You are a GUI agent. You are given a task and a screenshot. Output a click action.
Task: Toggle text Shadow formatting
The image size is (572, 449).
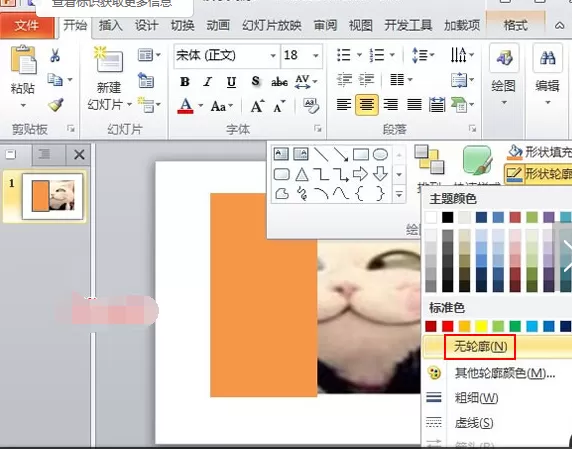256,81
